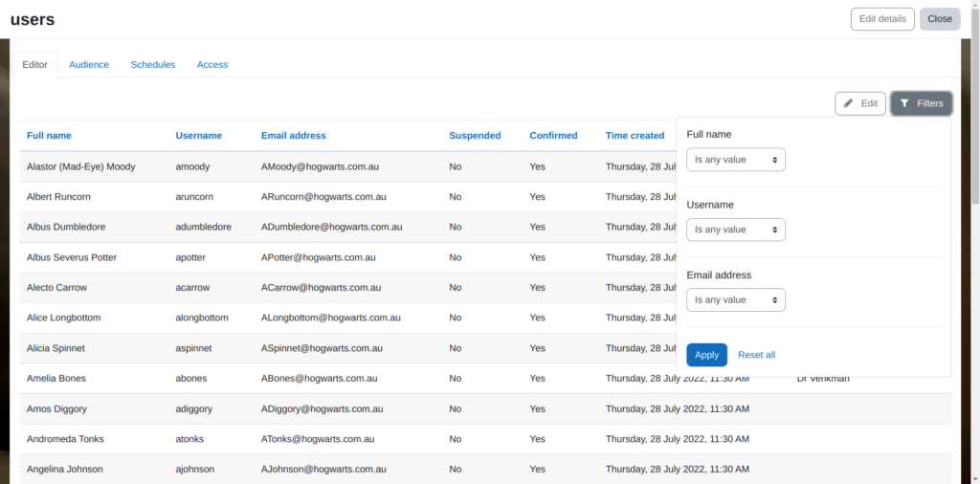The height and width of the screenshot is (484, 980).
Task: Sort by Full name column header
Action: pos(49,136)
